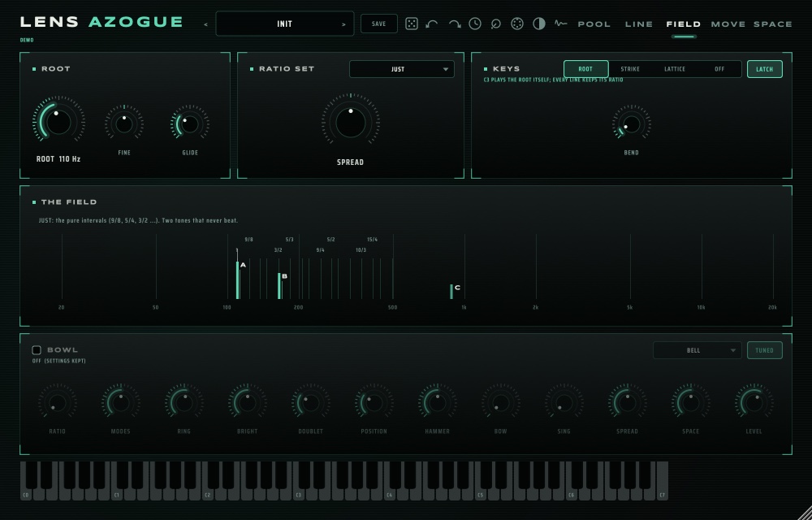Go to the next preset with the right arrow
Viewport: 812px width, 520px height.
tap(343, 24)
